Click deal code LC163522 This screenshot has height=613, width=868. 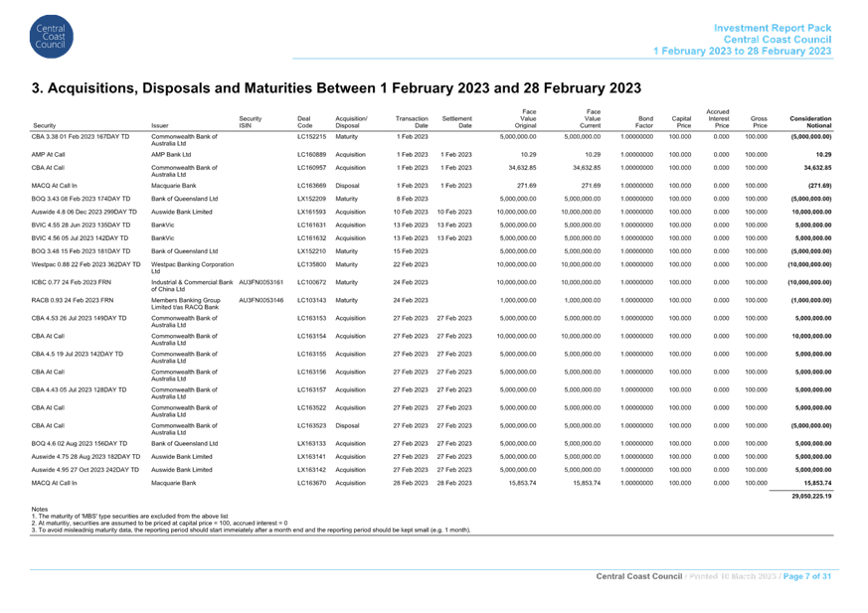[x=311, y=407]
